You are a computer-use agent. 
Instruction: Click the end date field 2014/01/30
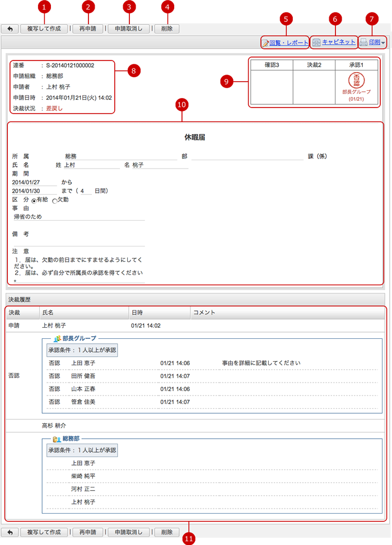coord(34,191)
